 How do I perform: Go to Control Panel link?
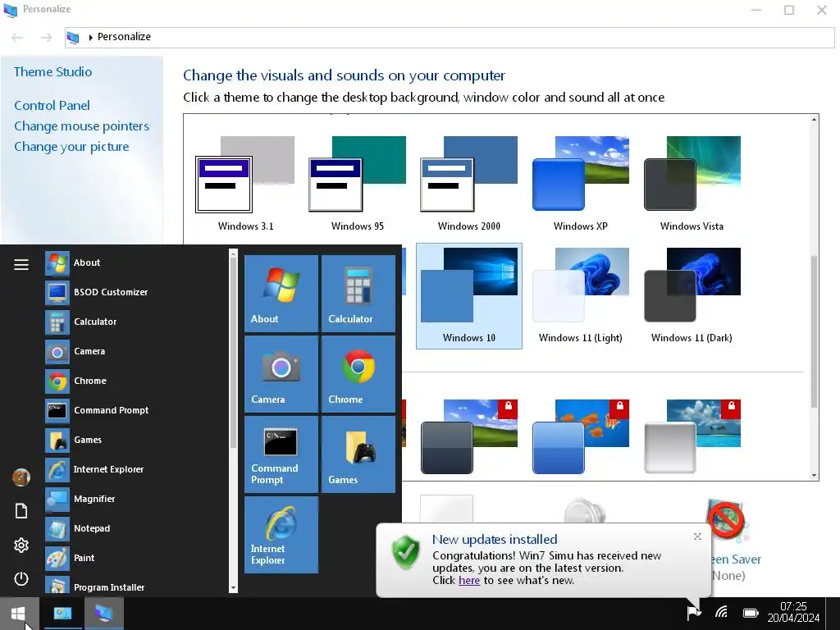click(x=52, y=106)
